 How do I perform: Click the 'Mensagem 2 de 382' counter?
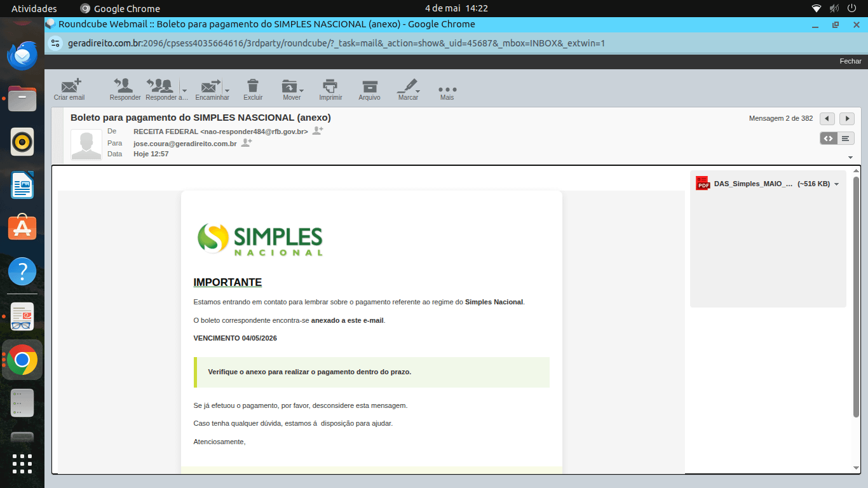point(781,119)
